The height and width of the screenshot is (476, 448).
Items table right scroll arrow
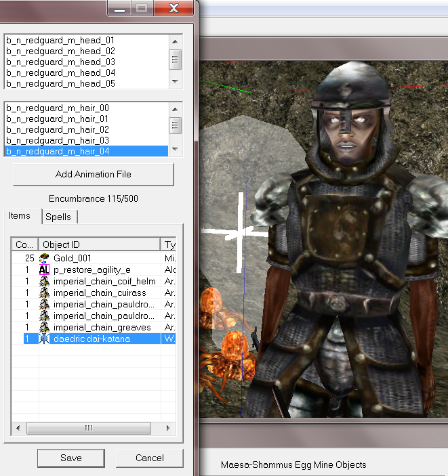point(168,428)
